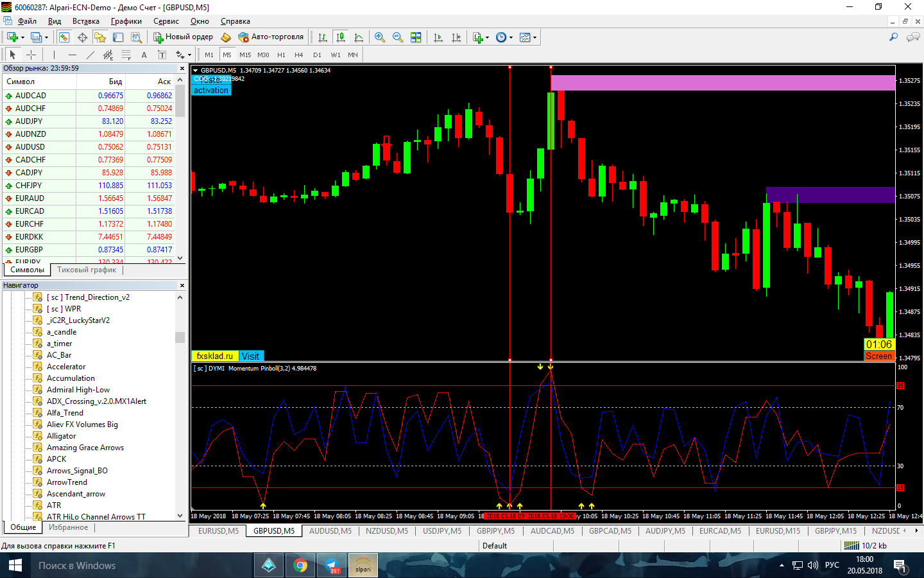Zoom out on the chart

[398, 37]
